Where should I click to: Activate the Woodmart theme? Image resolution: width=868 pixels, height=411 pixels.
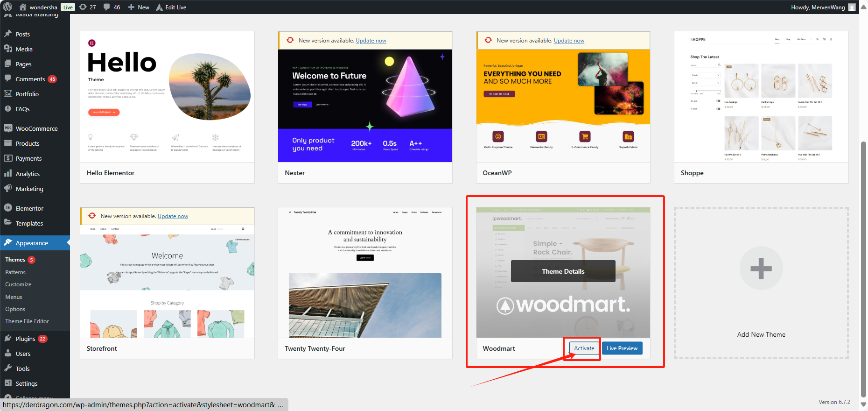tap(584, 348)
